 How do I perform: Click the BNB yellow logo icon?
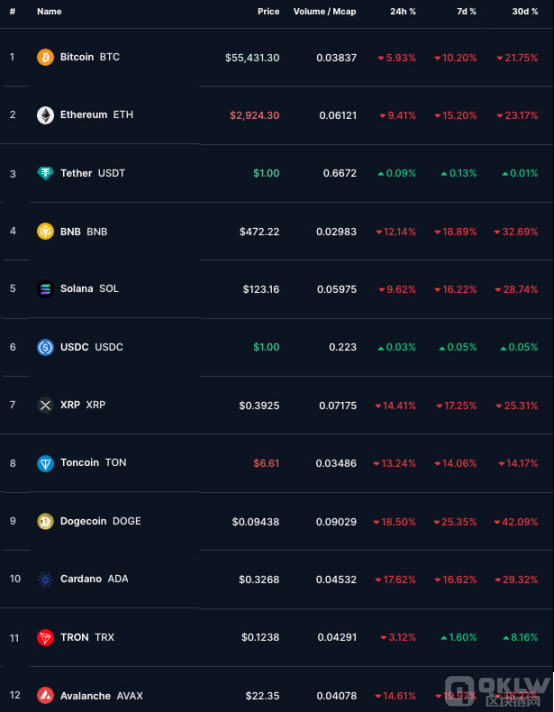tap(45, 231)
